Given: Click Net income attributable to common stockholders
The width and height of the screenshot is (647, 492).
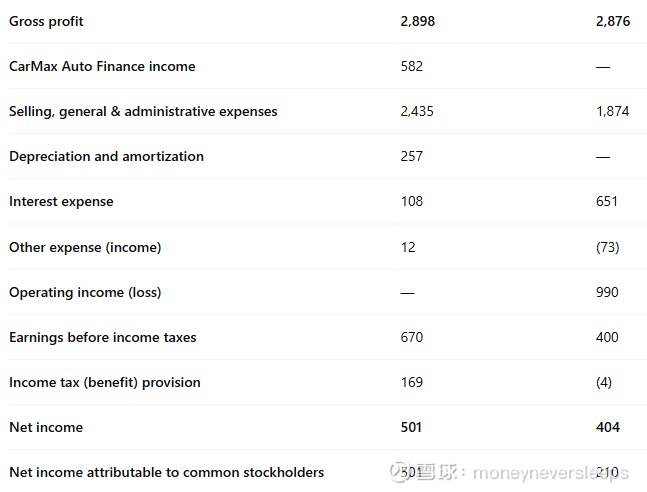Looking at the screenshot, I should pyautogui.click(x=166, y=472).
